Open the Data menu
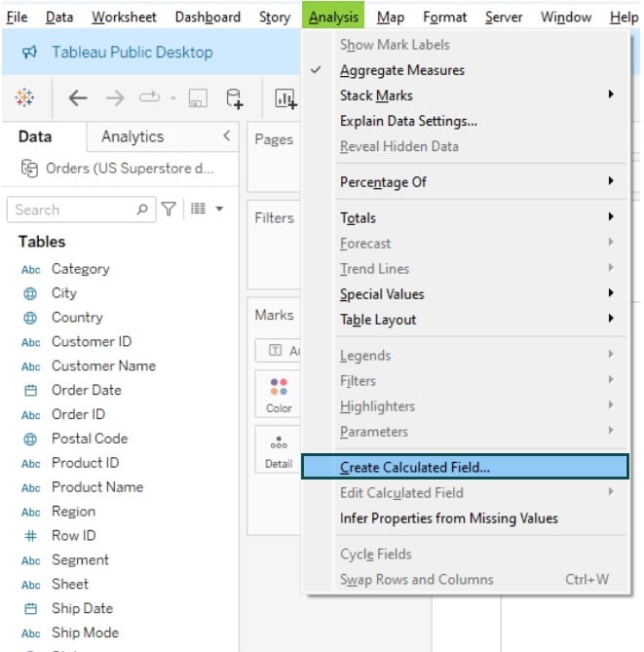Screen dimensions: 644x652 click(x=59, y=17)
